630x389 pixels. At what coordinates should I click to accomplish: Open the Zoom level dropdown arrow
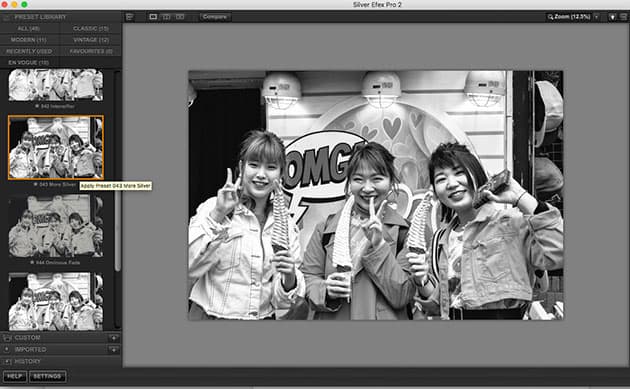click(x=597, y=17)
